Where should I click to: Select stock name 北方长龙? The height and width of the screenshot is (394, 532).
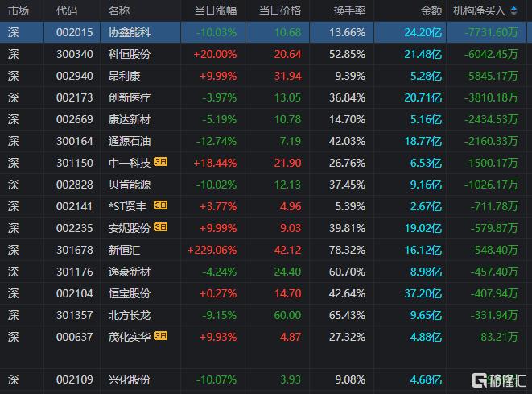[130, 315]
